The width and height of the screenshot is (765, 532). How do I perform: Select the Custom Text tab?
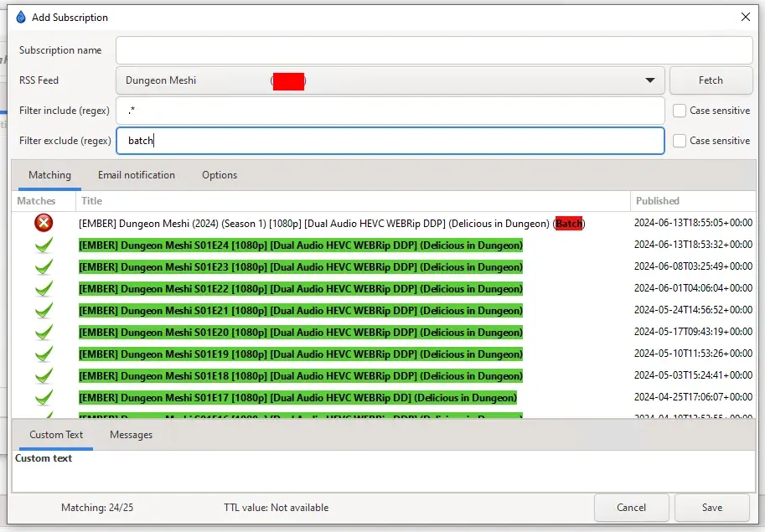pyautogui.click(x=56, y=435)
